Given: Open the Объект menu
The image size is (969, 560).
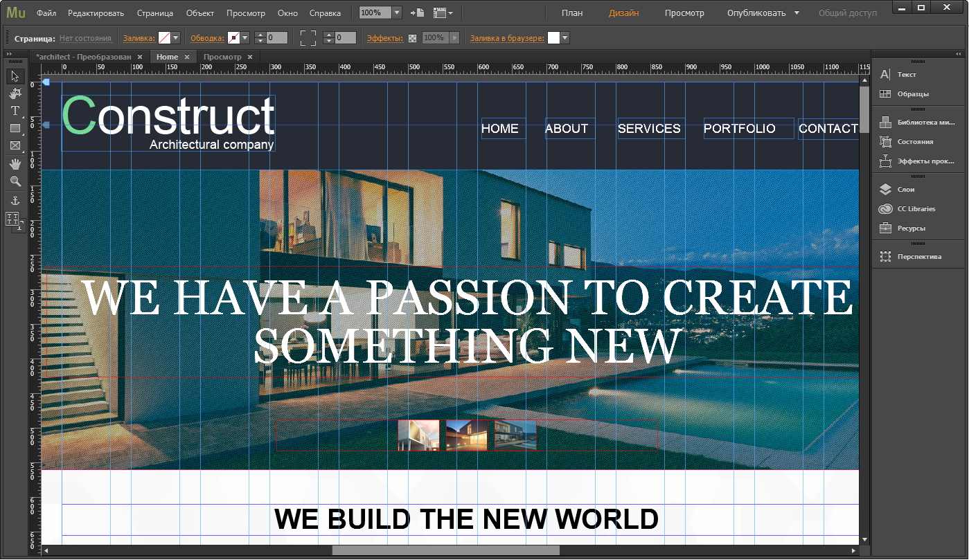Looking at the screenshot, I should [x=200, y=13].
